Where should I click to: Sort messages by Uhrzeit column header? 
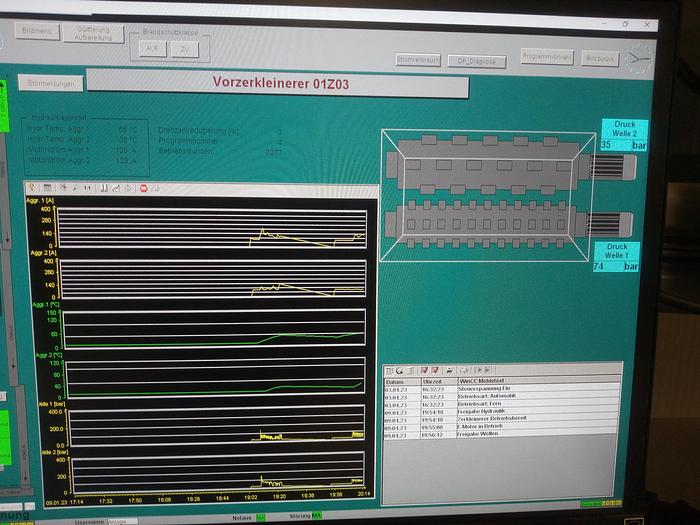click(x=434, y=382)
